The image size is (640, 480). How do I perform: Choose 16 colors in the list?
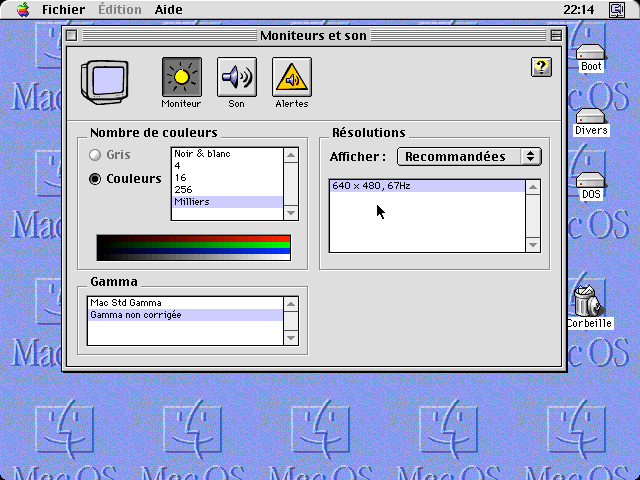(227, 178)
